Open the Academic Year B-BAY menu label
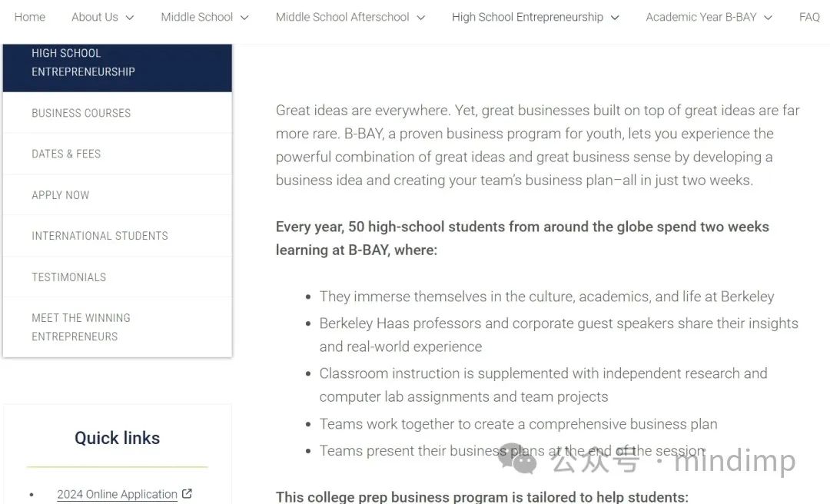The height and width of the screenshot is (504, 830). [x=701, y=17]
